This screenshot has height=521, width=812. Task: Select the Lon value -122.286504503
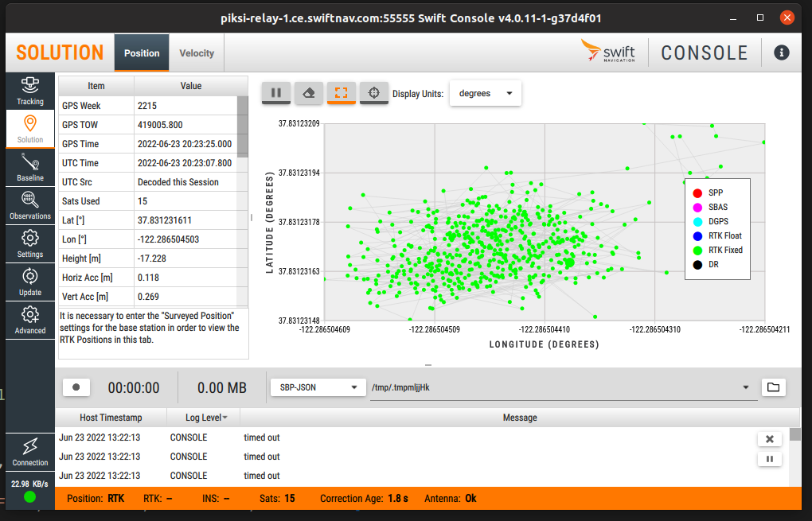pos(185,239)
